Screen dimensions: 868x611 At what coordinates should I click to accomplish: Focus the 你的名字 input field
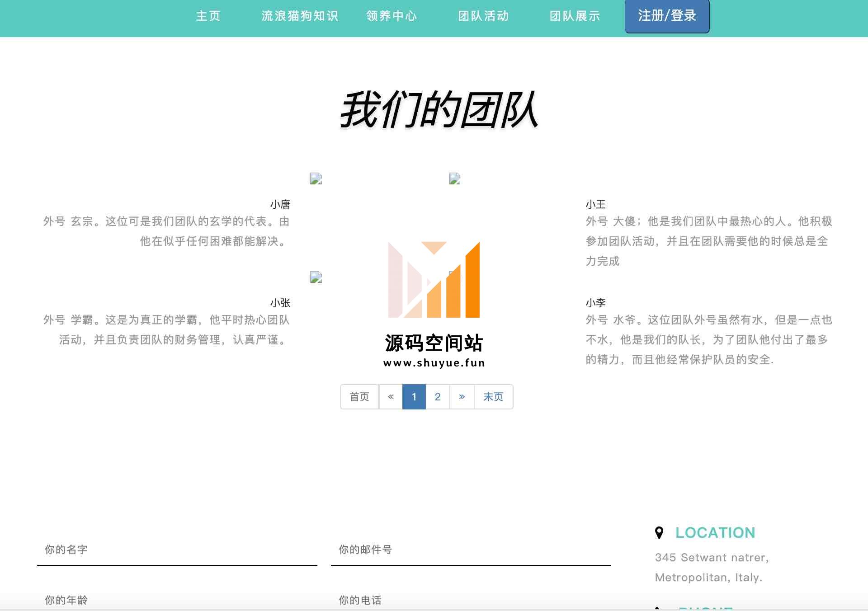[177, 550]
